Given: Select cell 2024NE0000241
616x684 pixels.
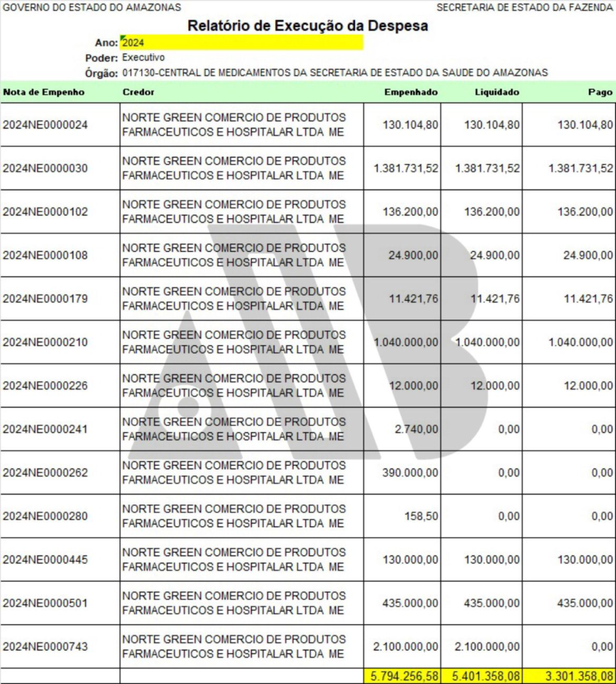Looking at the screenshot, I should click(60, 429).
